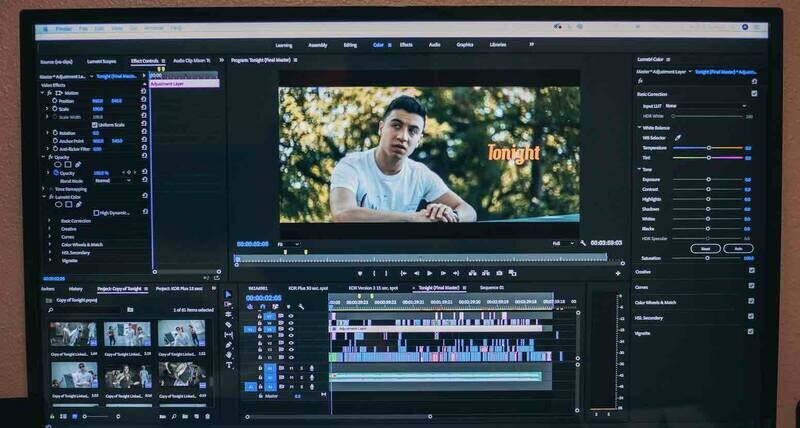
Task: Click Export Frame camera icon
Action: (x=499, y=273)
